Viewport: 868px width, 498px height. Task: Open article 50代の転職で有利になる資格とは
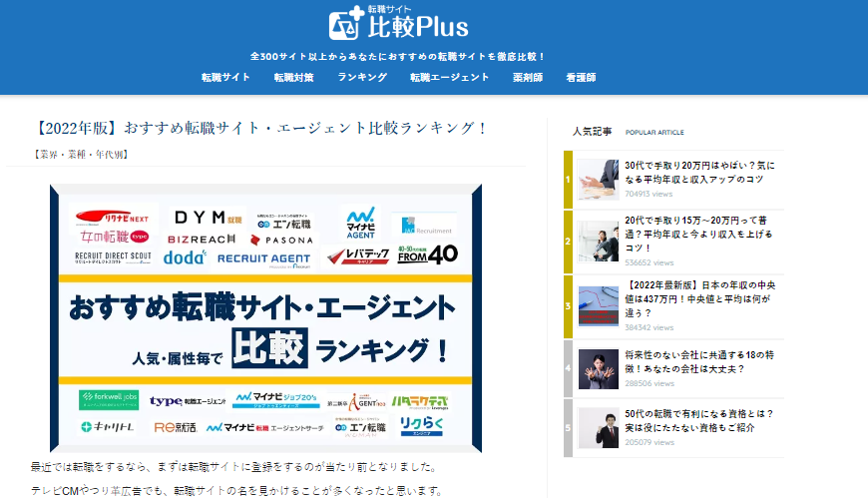699,420
